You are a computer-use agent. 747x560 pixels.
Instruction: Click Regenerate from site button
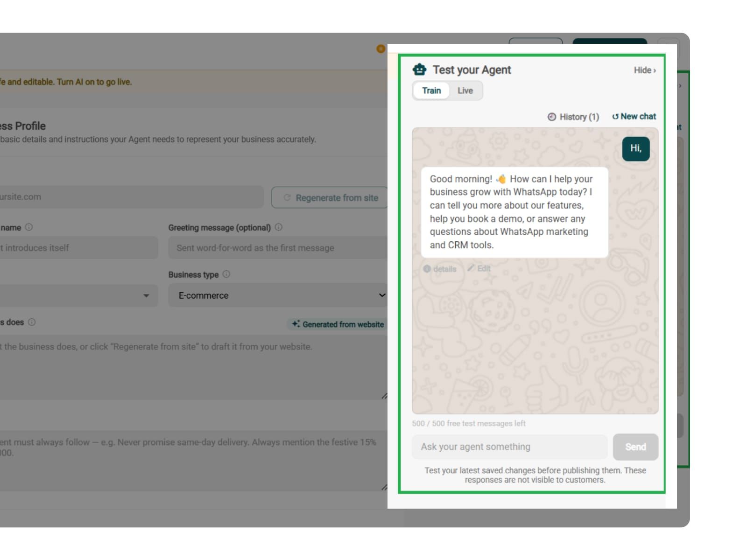(331, 197)
